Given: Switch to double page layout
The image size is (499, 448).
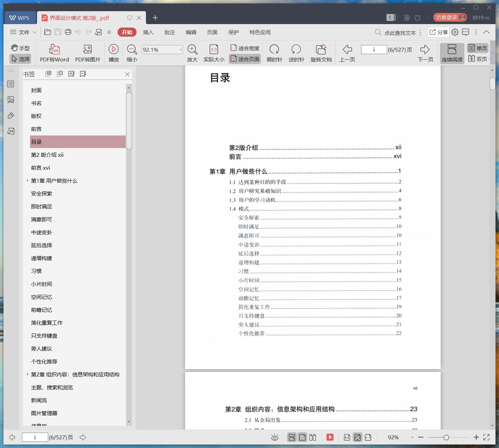Looking at the screenshot, I should (478, 59).
